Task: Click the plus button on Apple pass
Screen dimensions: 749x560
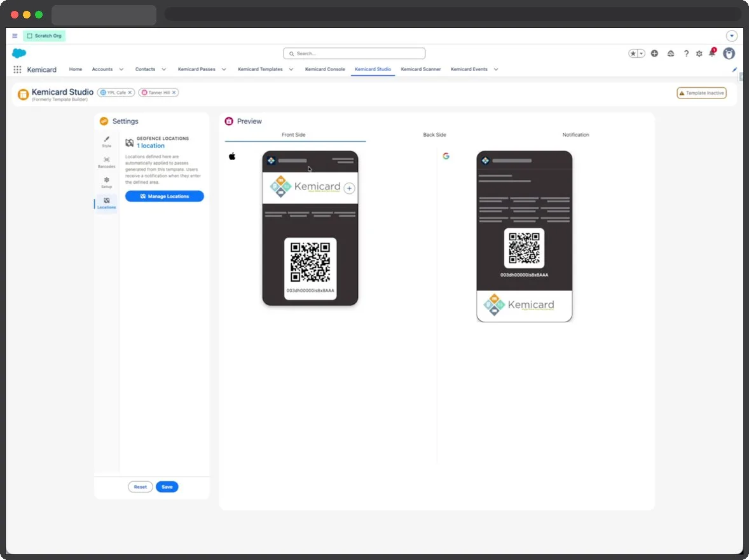Action: (x=349, y=188)
